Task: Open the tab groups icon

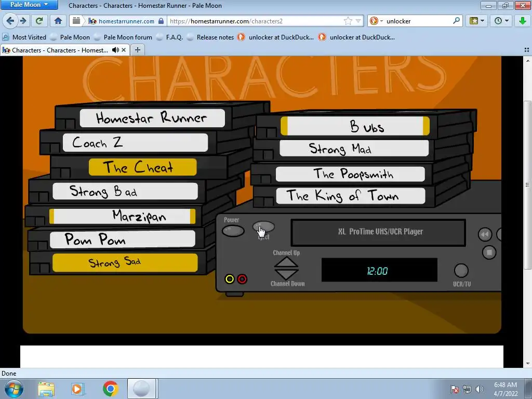Action: point(527,50)
